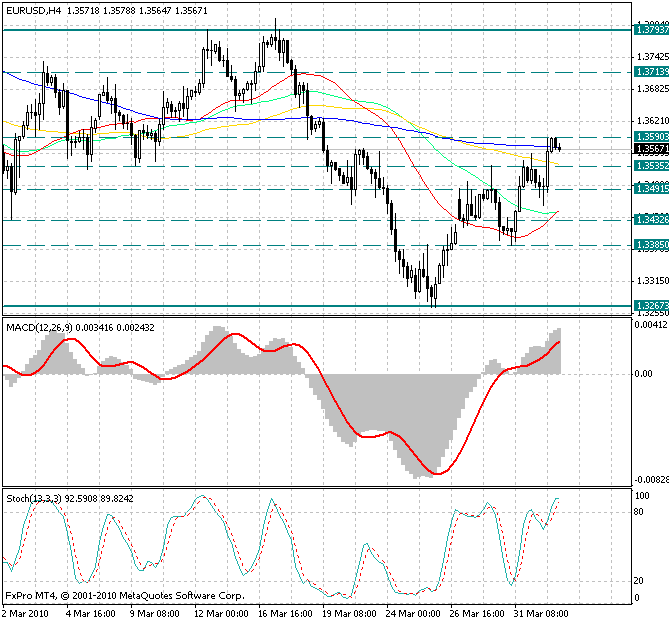Click the MACD 0.00 scale label

tap(645, 374)
